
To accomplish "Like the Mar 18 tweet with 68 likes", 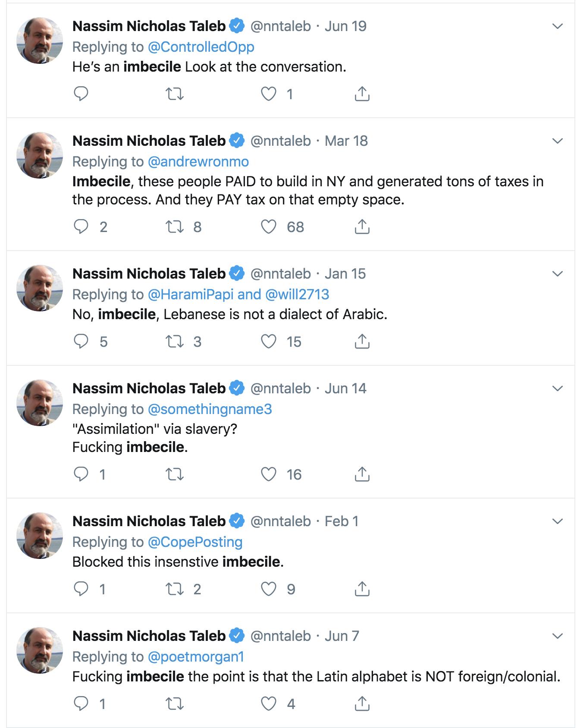I will coord(268,226).
